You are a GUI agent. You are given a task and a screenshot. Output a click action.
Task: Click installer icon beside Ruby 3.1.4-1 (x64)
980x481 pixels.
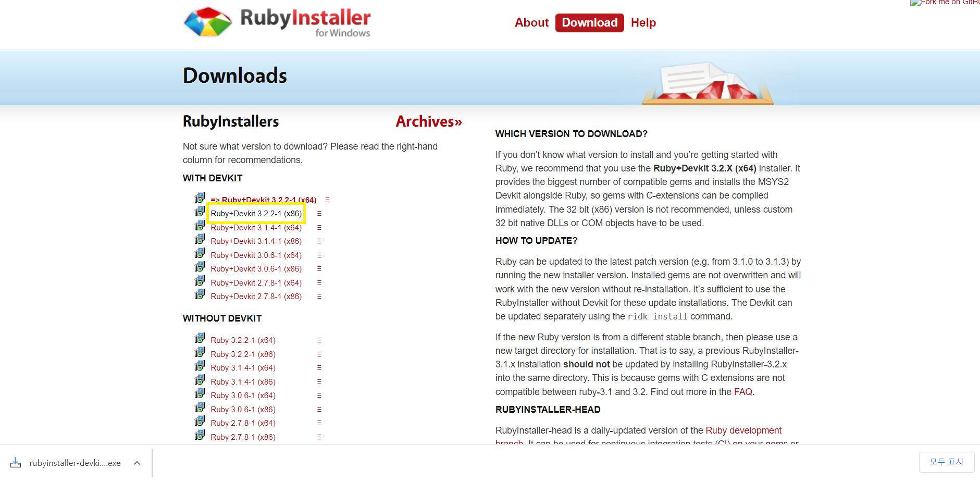click(200, 366)
